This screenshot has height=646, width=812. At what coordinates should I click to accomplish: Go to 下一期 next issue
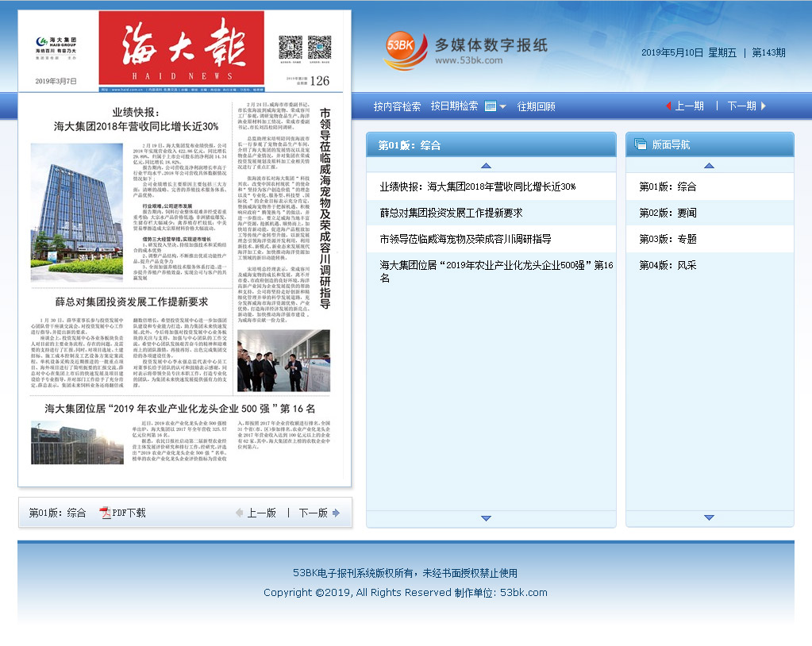(x=742, y=106)
